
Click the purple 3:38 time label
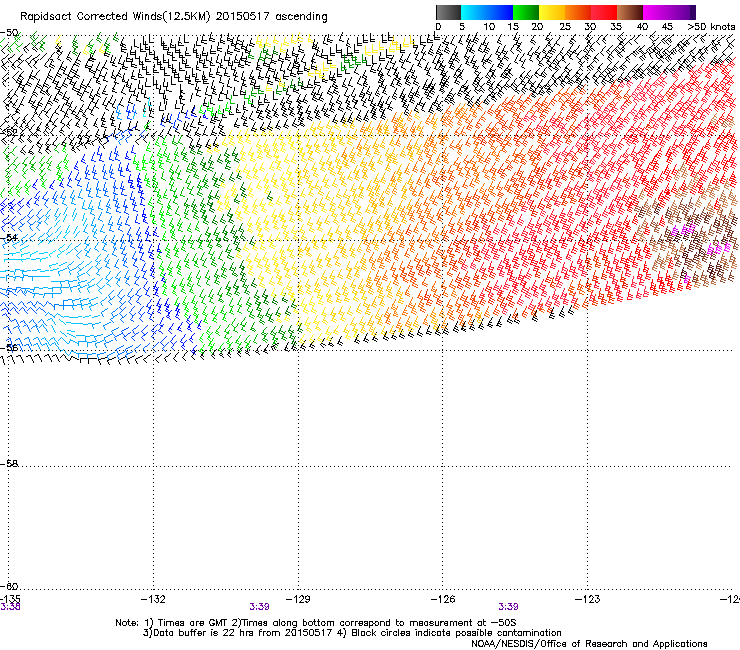click(10, 607)
